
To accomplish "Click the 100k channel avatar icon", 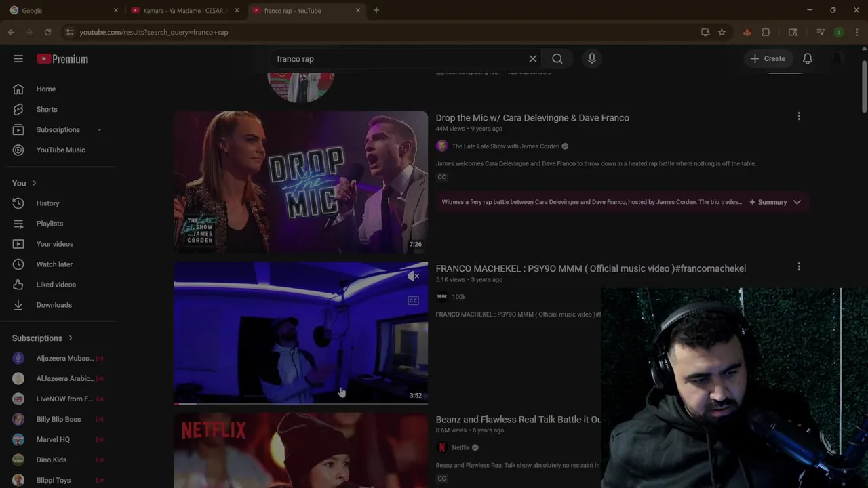I will [442, 296].
